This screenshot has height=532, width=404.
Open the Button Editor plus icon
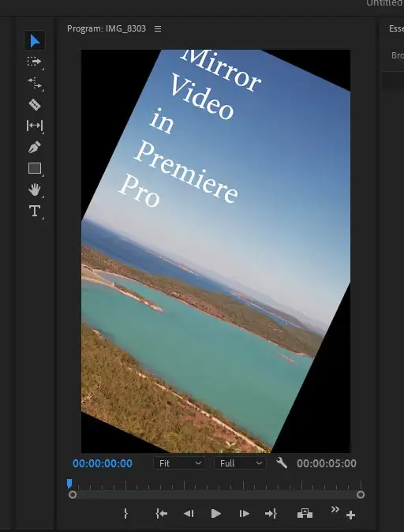tap(351, 515)
